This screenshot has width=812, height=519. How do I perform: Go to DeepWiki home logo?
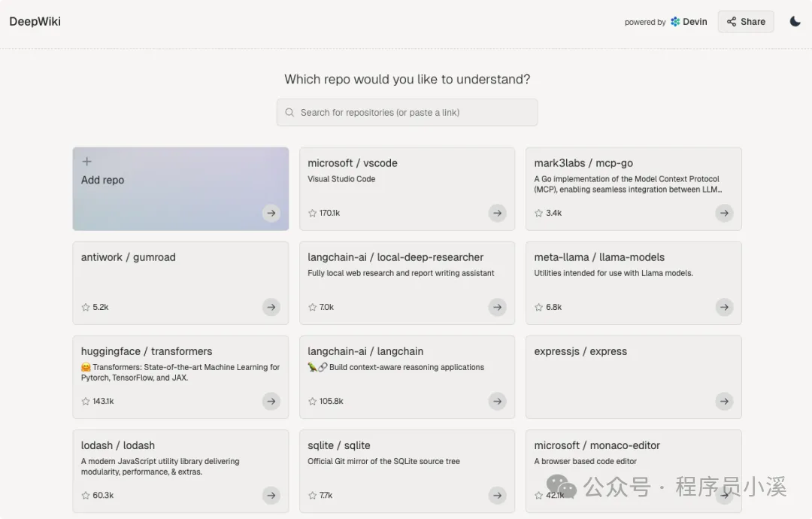(35, 21)
